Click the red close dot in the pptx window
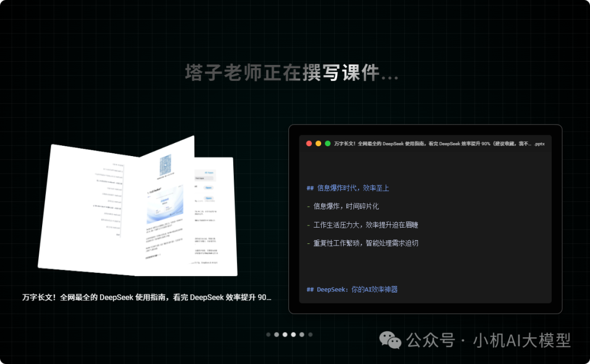The width and height of the screenshot is (590, 364). point(309,144)
